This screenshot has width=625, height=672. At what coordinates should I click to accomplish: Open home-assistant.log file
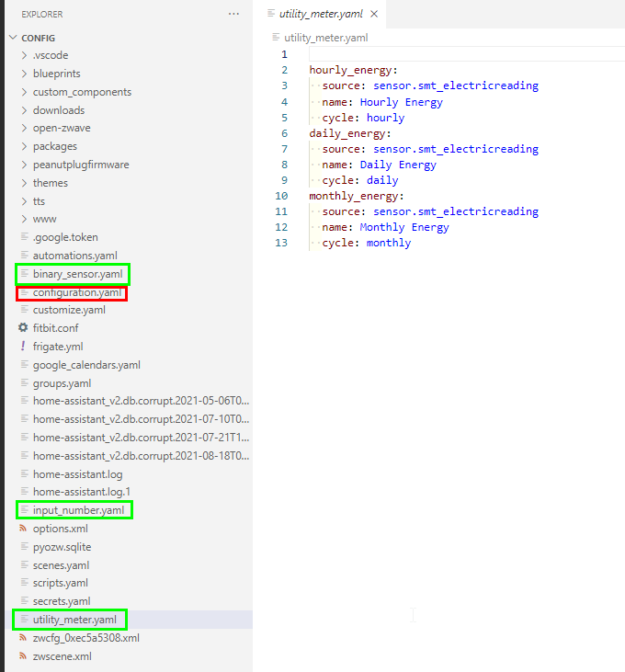click(77, 474)
